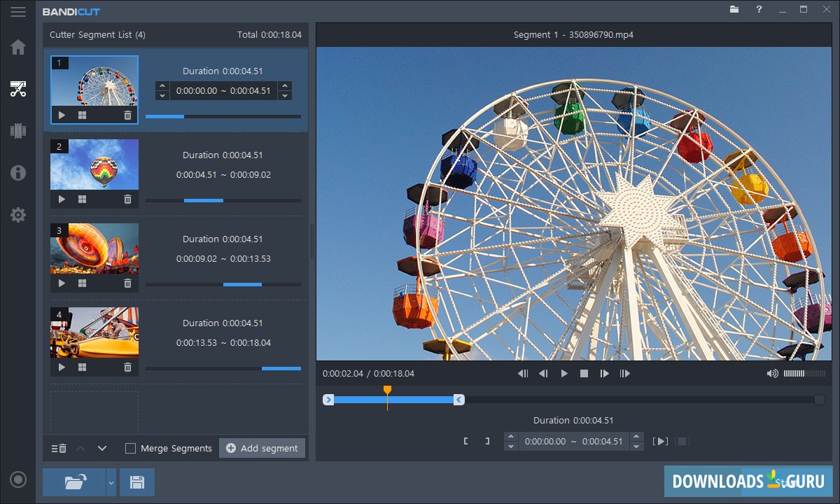Viewport: 840px width, 504px height.
Task: Click the orange playhead marker on timeline
Action: 387,390
